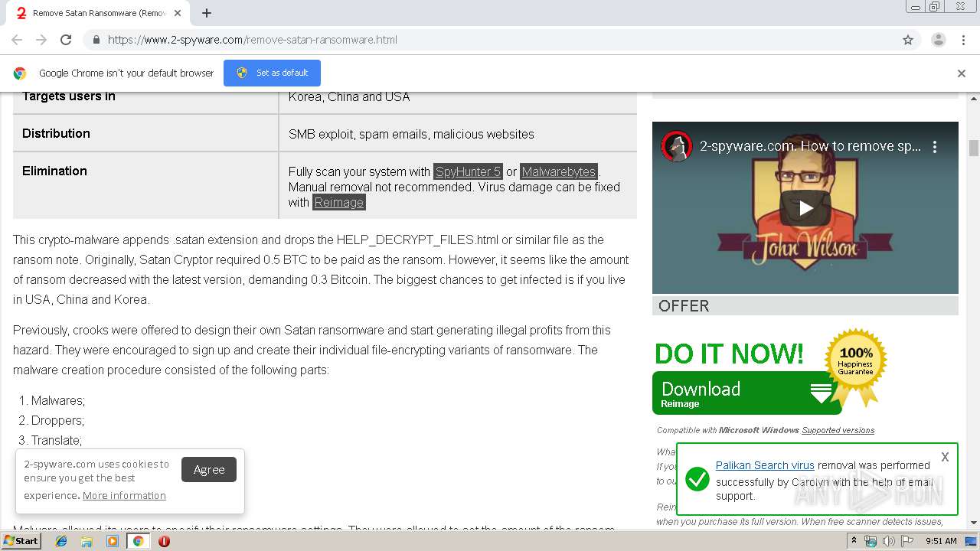Image resolution: width=980 pixels, height=551 pixels.
Task: Open the SpyHunter 5 link
Action: (x=468, y=171)
